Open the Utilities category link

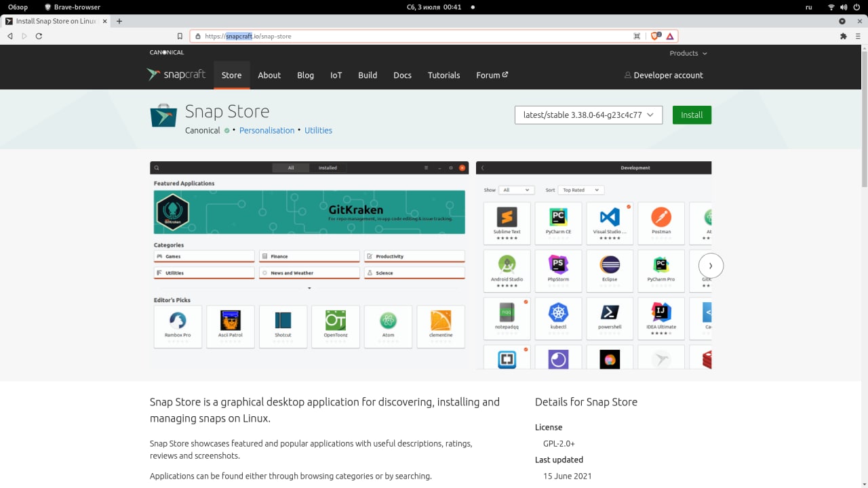[318, 131]
